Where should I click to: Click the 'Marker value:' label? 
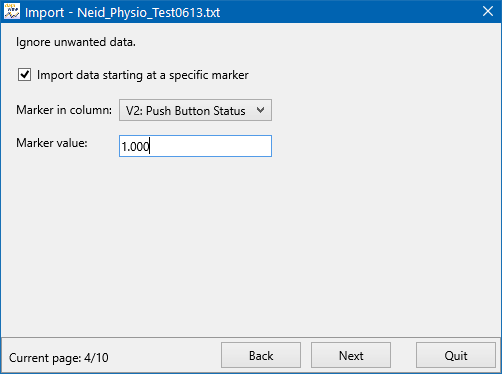coord(52,143)
